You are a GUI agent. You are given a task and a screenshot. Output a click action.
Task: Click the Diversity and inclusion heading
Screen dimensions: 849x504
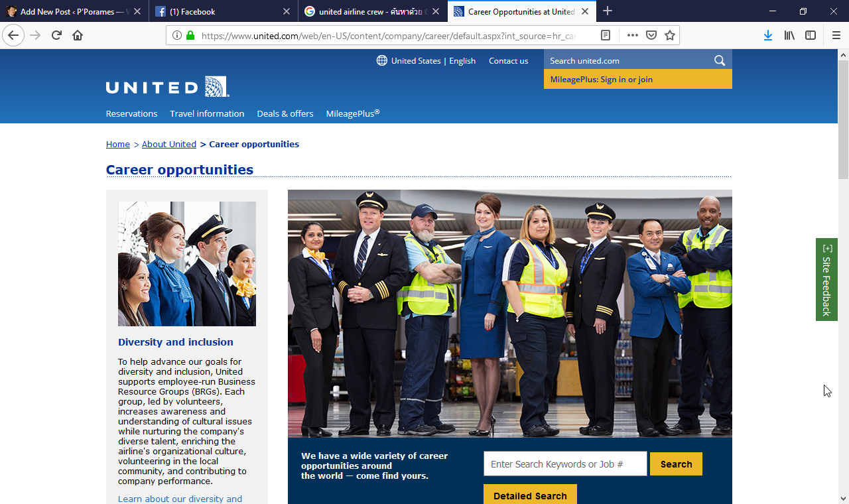click(176, 342)
